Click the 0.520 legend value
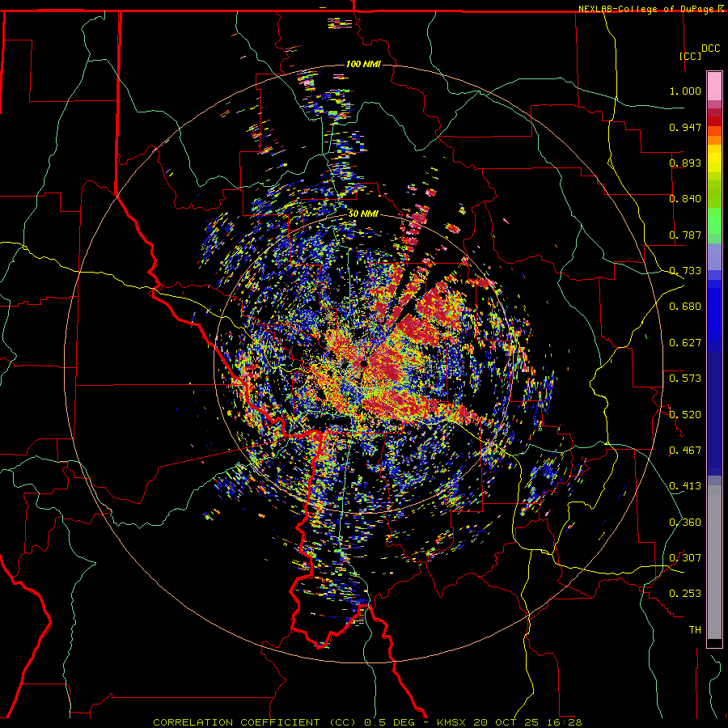 tap(685, 415)
